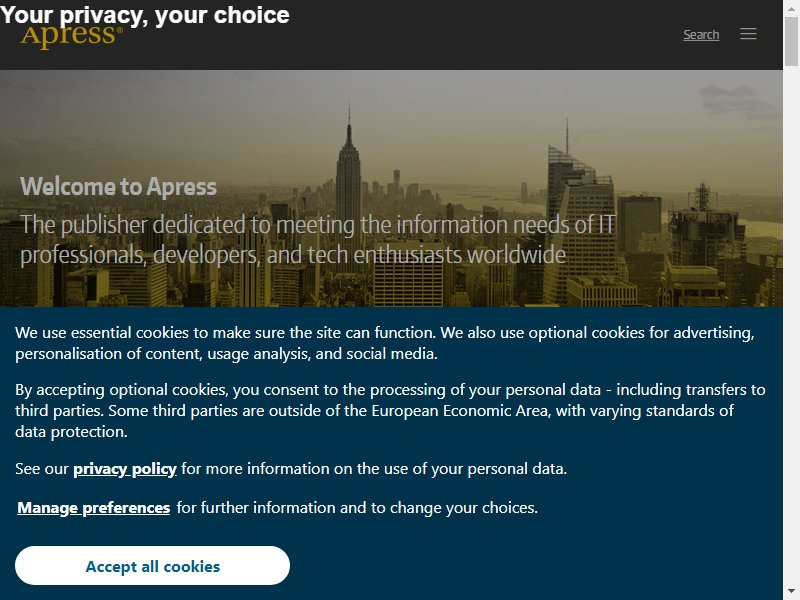Click the scrollbar up arrow
The width and height of the screenshot is (800, 600).
(x=791, y=6)
